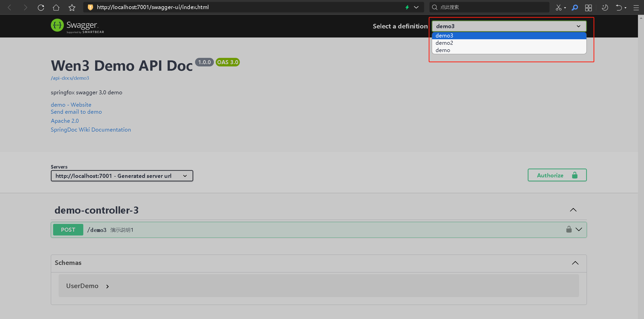
Task: Select demo from definition list
Action: click(443, 50)
